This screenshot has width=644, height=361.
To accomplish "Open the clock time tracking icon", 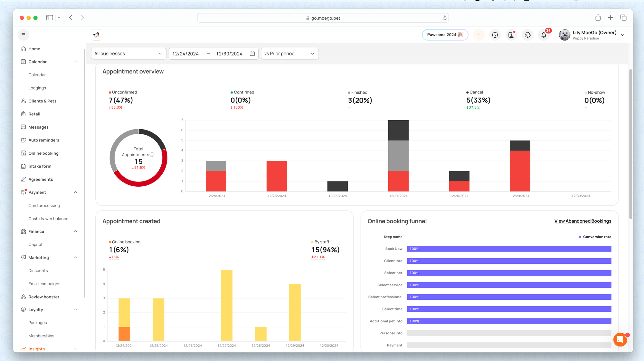I will click(495, 35).
